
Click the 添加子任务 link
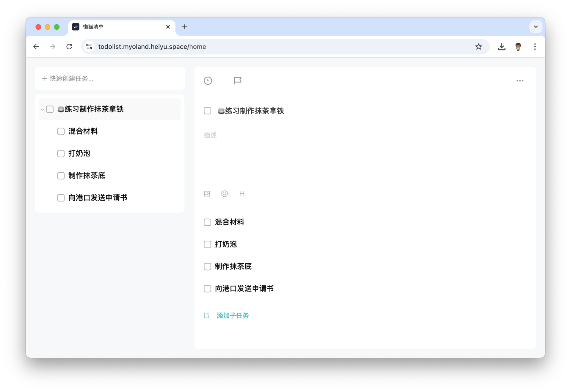(x=233, y=315)
